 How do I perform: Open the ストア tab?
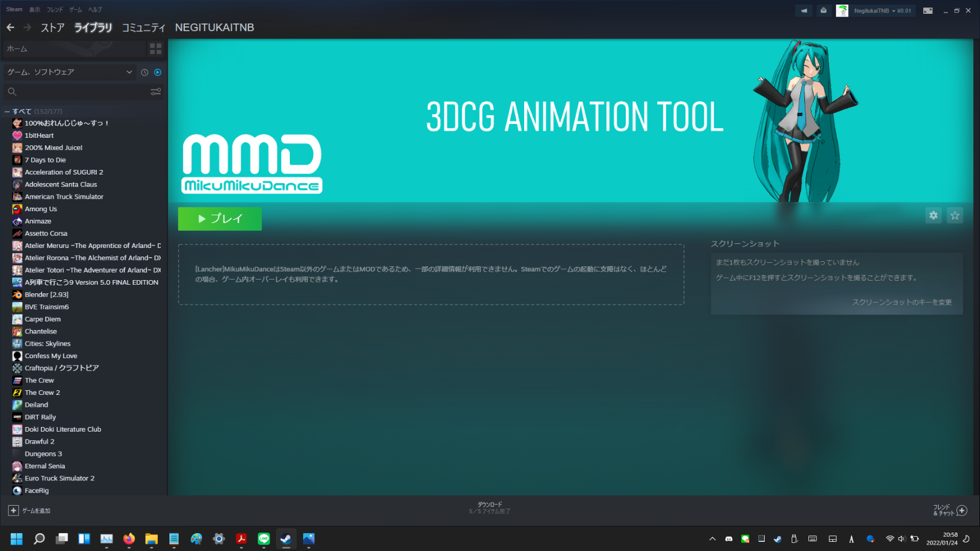pos(52,28)
